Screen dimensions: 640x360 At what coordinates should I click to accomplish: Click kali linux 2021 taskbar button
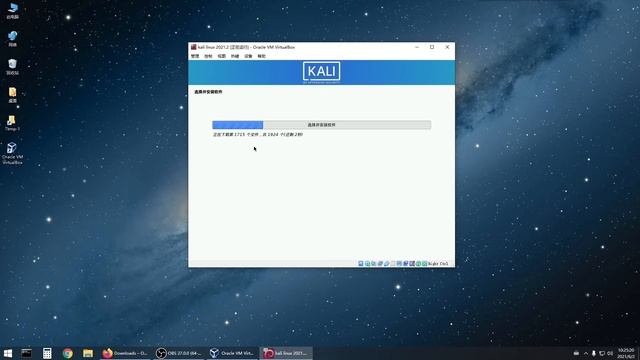286,353
